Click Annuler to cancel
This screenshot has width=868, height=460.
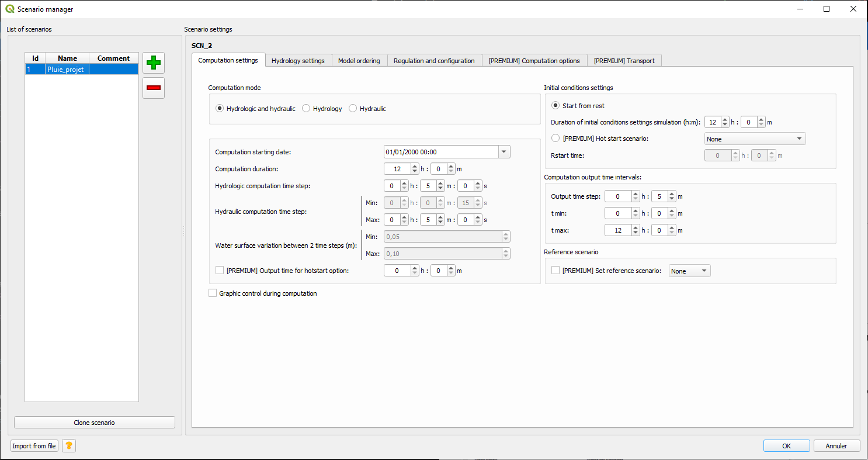[x=836, y=446]
